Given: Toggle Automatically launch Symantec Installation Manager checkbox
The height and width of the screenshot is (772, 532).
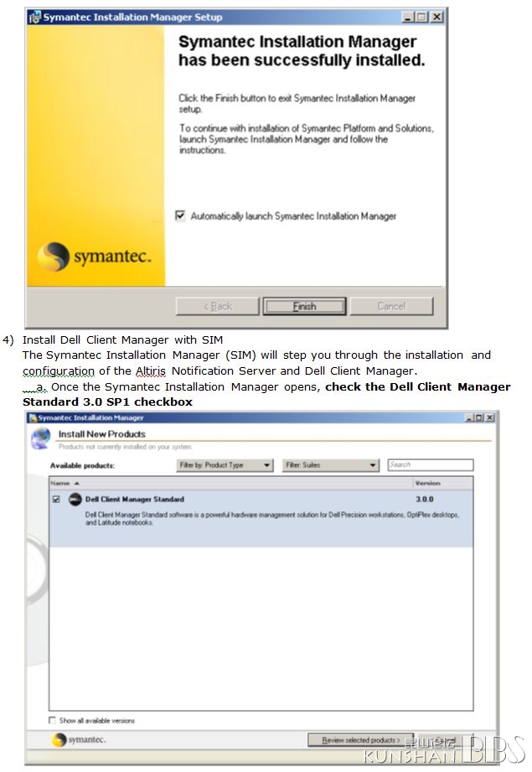Looking at the screenshot, I should pos(180,215).
